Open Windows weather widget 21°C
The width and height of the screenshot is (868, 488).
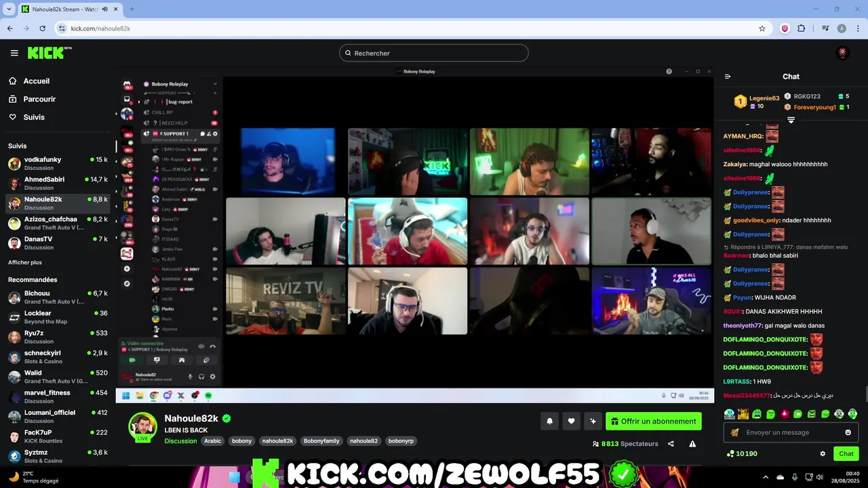point(34,477)
